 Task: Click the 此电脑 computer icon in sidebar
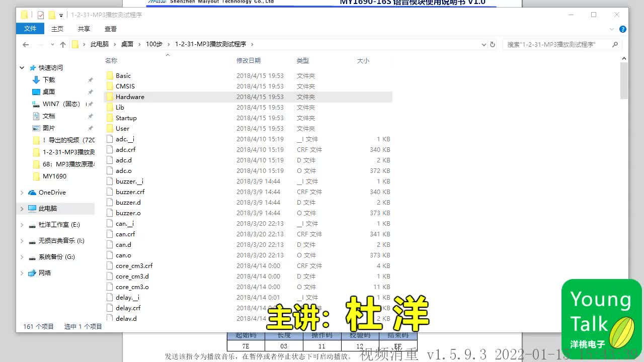32,209
